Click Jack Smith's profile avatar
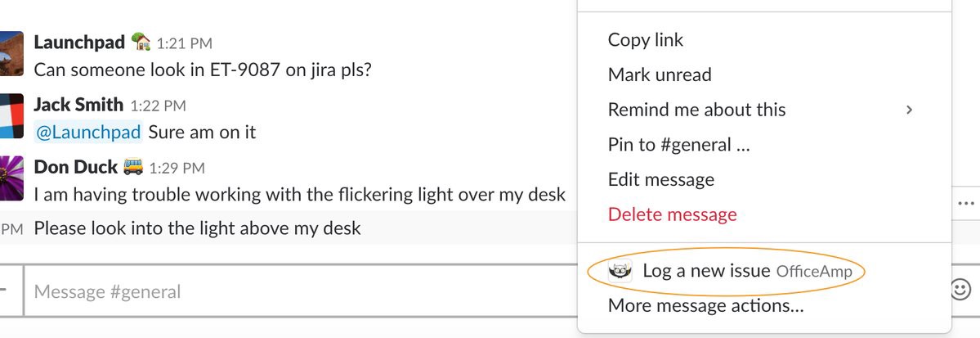The height and width of the screenshot is (338, 980). [11, 116]
